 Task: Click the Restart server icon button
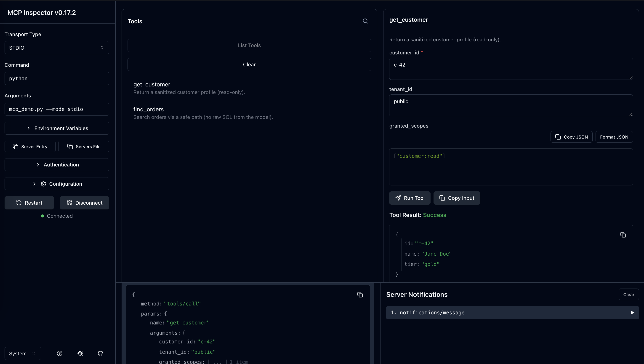pyautogui.click(x=29, y=203)
